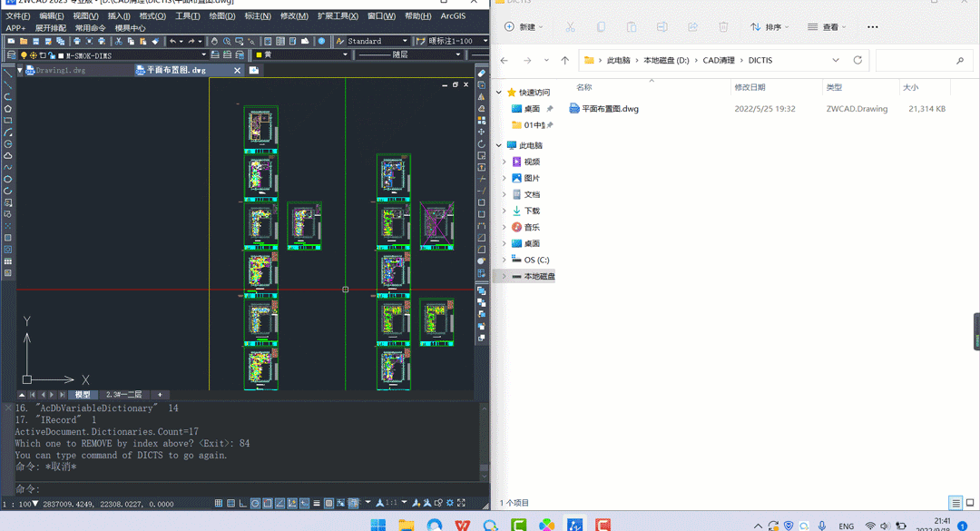Toggle Grid display in status bar

[230, 503]
